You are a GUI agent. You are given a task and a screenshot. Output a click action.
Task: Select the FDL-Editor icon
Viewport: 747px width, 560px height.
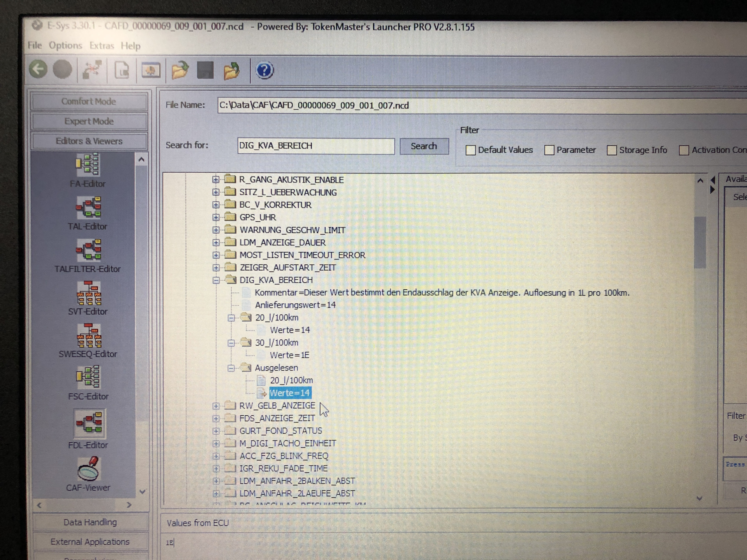(89, 423)
